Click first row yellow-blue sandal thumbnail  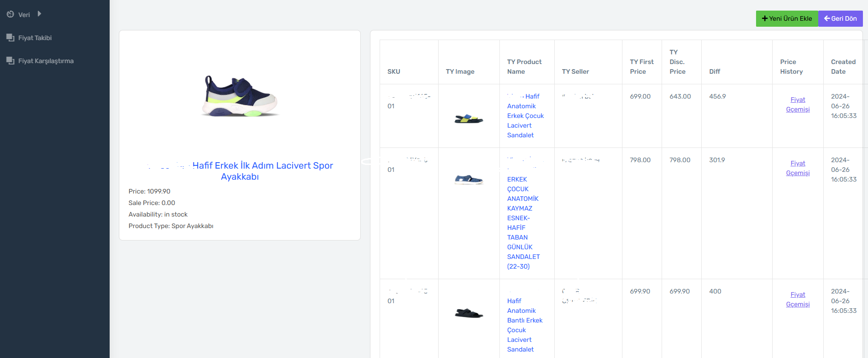point(469,119)
